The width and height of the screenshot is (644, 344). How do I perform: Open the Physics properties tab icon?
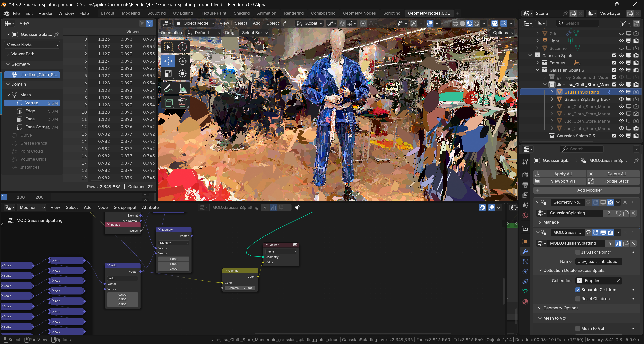(x=525, y=272)
